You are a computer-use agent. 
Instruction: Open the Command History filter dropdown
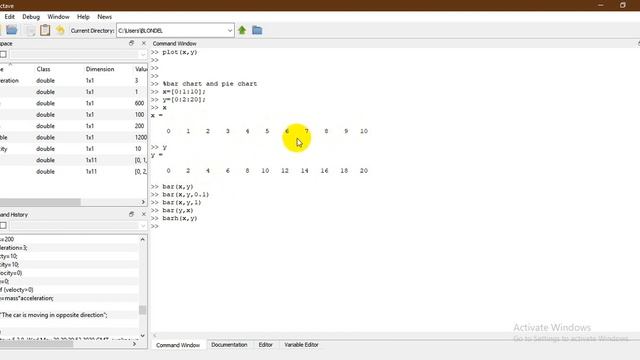click(142, 225)
